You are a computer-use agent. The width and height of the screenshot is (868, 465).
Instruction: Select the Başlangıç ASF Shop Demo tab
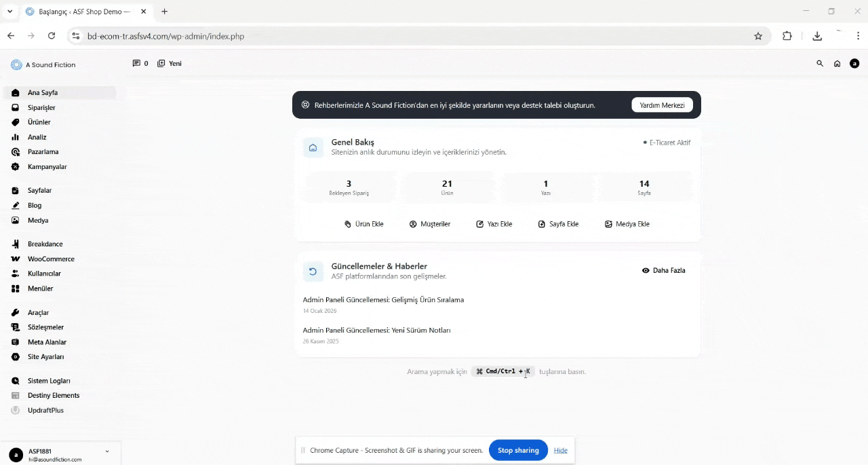pyautogui.click(x=85, y=12)
